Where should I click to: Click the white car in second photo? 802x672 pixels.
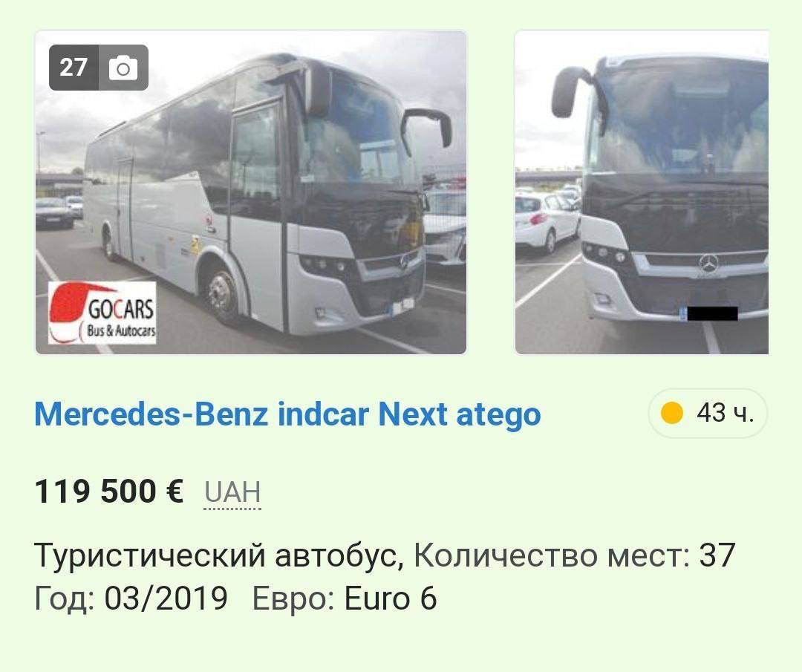547,221
